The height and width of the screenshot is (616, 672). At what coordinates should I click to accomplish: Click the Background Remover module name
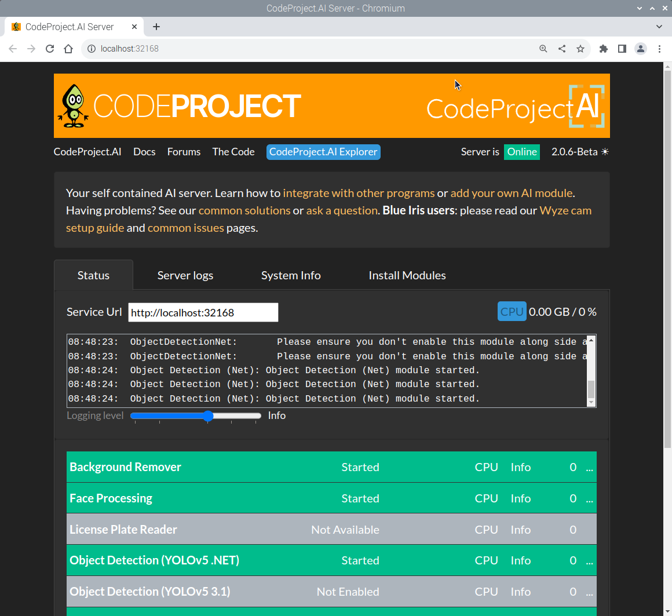tap(125, 467)
